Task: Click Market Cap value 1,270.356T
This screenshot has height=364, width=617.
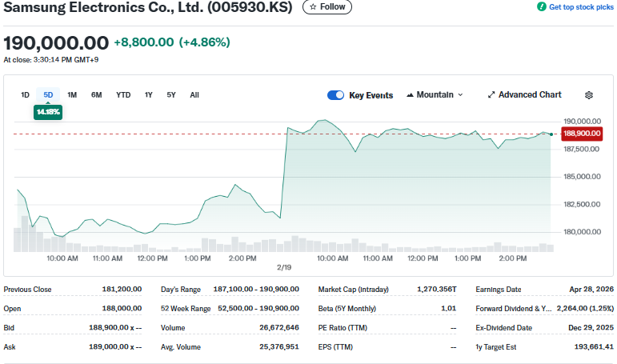Action: pyautogui.click(x=437, y=290)
